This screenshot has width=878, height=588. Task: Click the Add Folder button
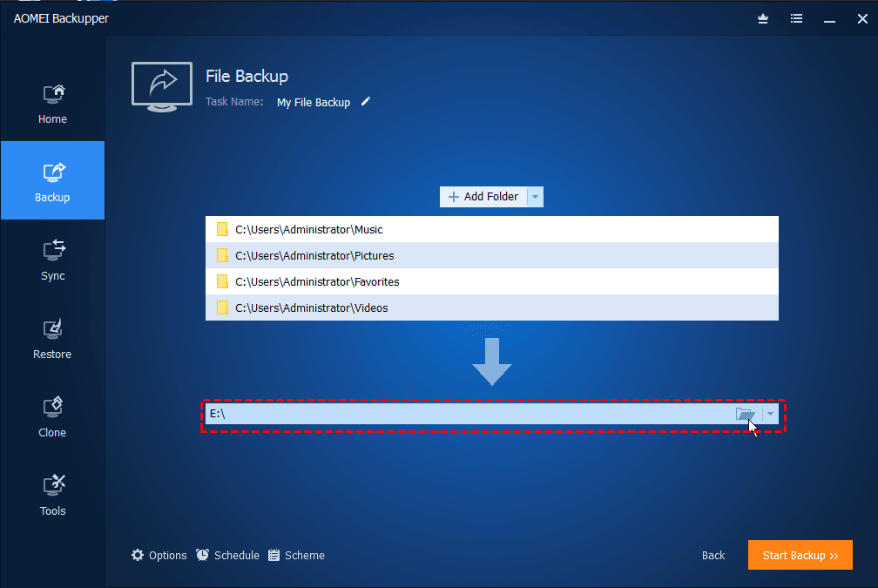483,197
